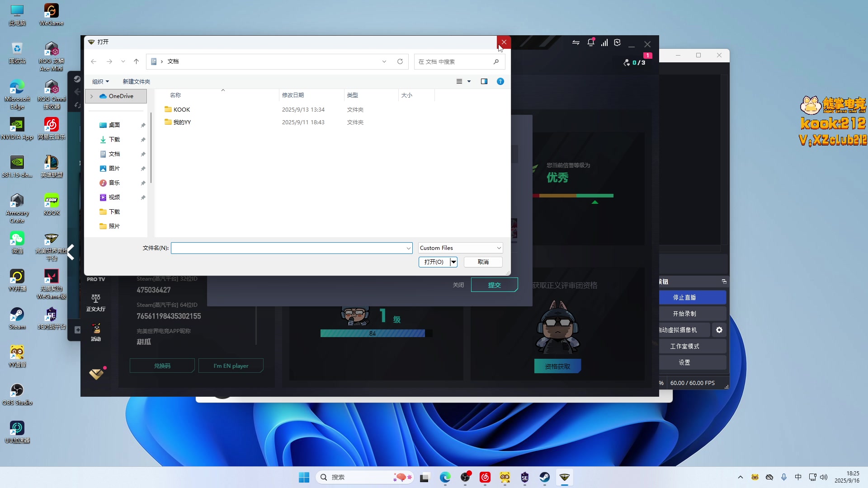Screen dimensions: 868x488
Task: Select 文档 in the navigation pane
Action: 114,154
